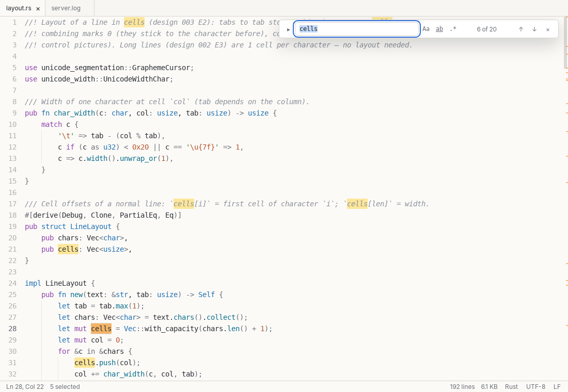Click 'LineLayout' struct name on line 19
Screen dimensions: 568x392
[91, 226]
